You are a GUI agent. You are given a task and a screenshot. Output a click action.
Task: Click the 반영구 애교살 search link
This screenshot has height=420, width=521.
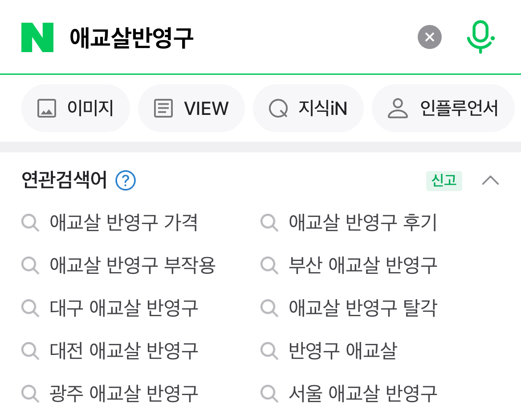342,351
